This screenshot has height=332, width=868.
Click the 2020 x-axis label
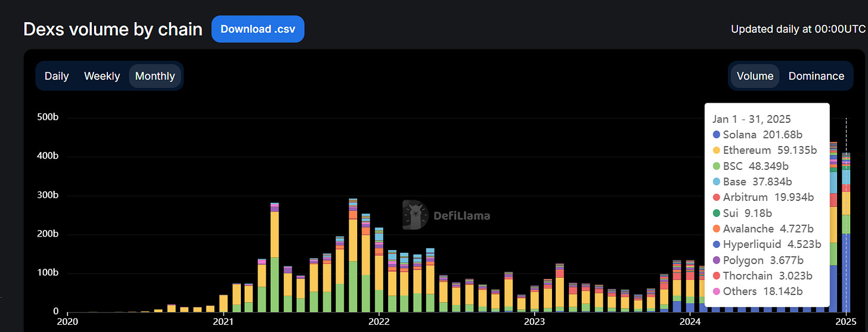tap(67, 322)
